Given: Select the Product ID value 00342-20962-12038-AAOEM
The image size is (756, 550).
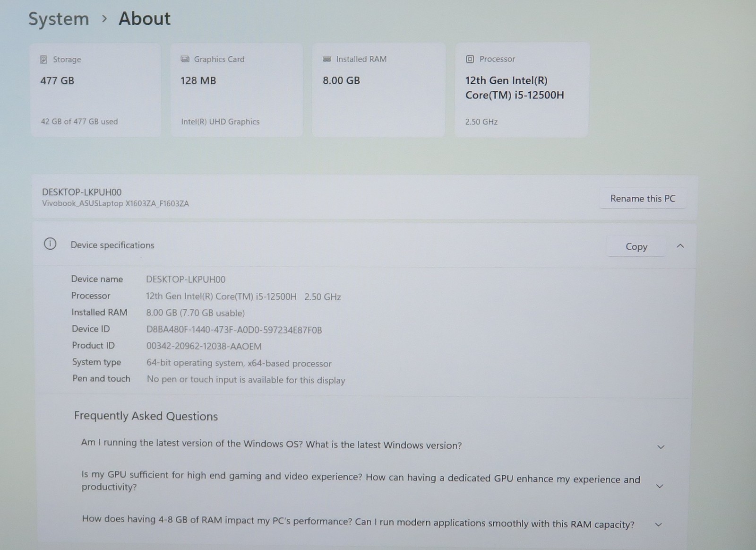Looking at the screenshot, I should (x=204, y=346).
